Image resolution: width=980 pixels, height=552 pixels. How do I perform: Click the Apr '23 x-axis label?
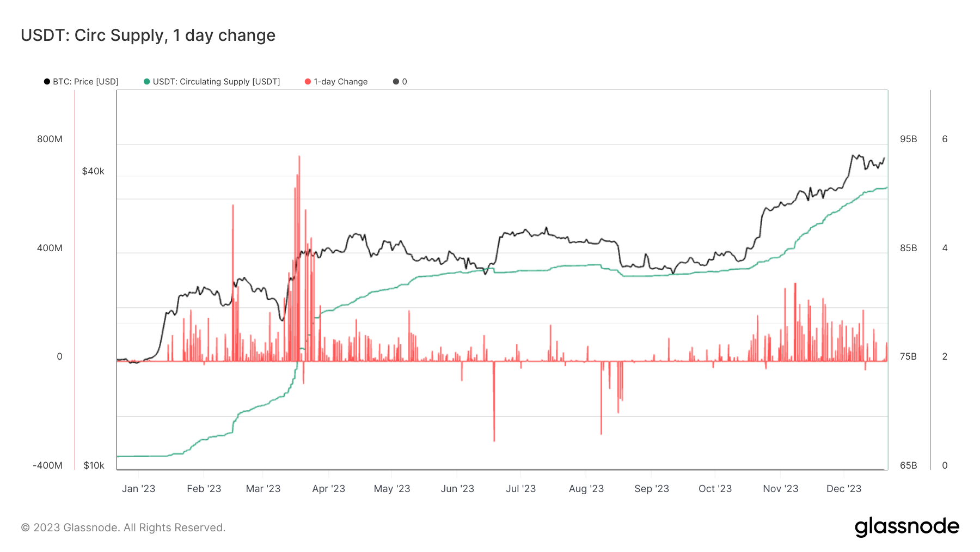tap(328, 489)
